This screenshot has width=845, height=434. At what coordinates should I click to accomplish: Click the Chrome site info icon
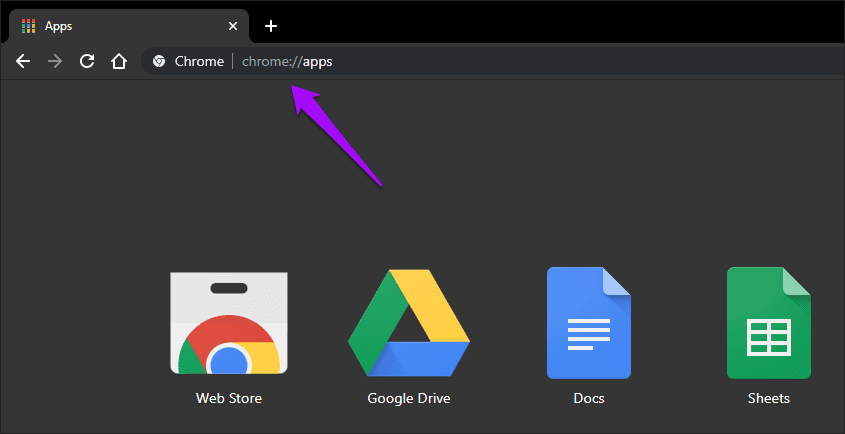(159, 61)
